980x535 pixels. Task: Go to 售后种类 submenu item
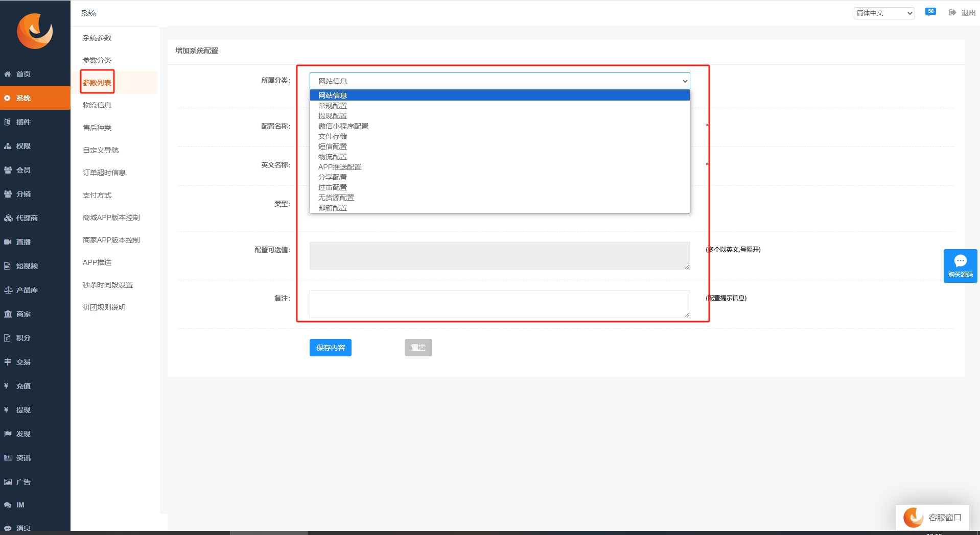click(x=97, y=128)
